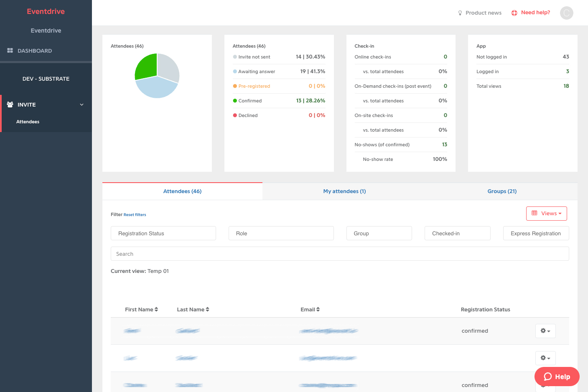Click the Logged in row label

click(487, 71)
